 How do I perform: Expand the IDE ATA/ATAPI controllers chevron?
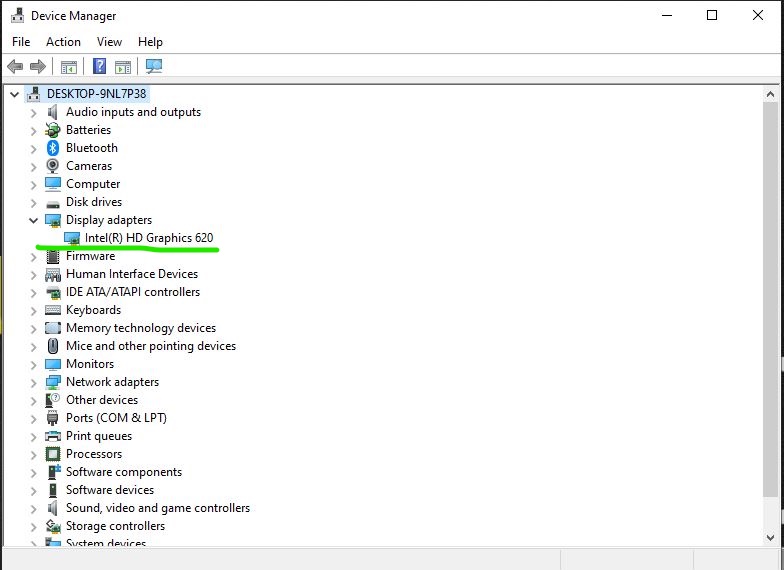click(x=34, y=293)
